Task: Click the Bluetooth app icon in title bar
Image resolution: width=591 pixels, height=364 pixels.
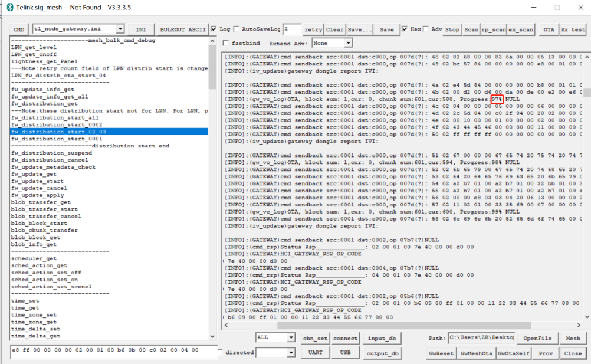Action: 10,7
